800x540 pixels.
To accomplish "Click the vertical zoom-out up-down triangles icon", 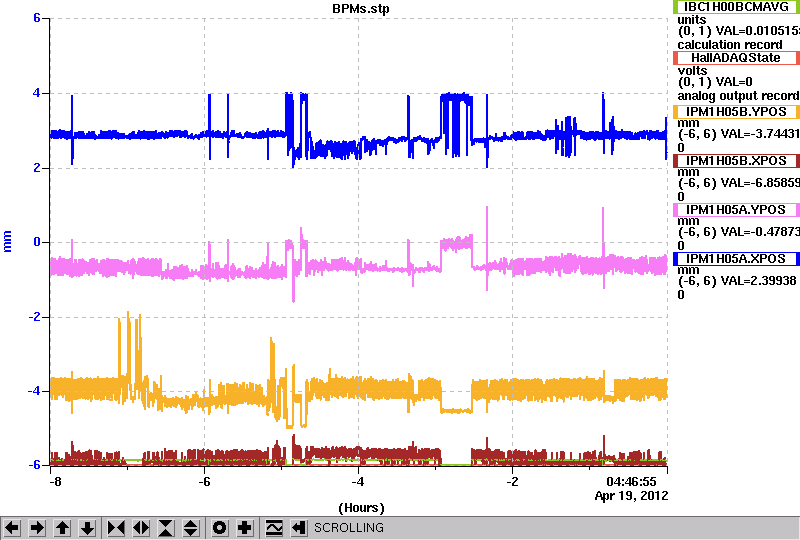I will (x=191, y=528).
